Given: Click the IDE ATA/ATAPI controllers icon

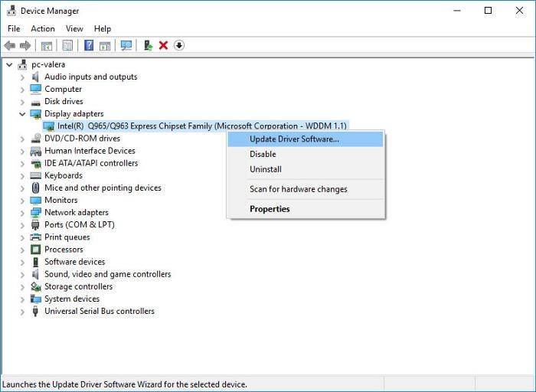Looking at the screenshot, I should coord(36,164).
